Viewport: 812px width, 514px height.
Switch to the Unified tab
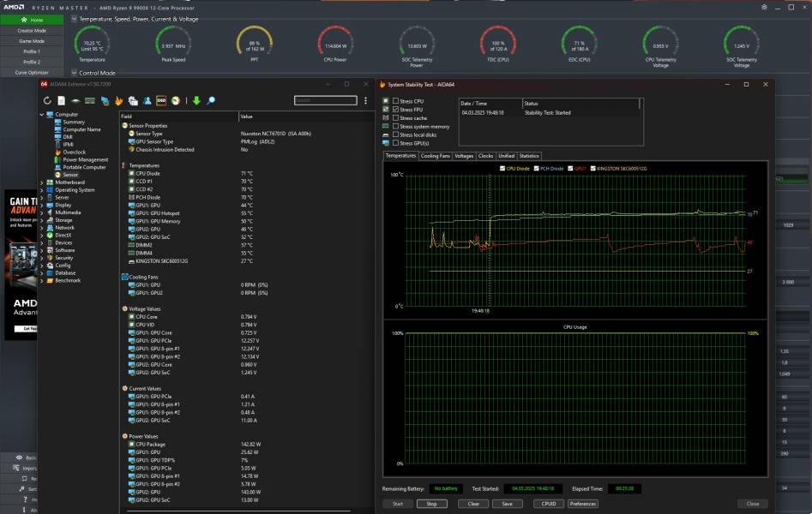click(507, 156)
